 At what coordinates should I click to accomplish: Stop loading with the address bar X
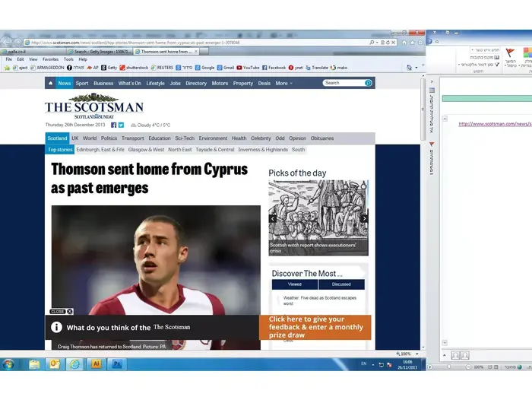[393, 43]
